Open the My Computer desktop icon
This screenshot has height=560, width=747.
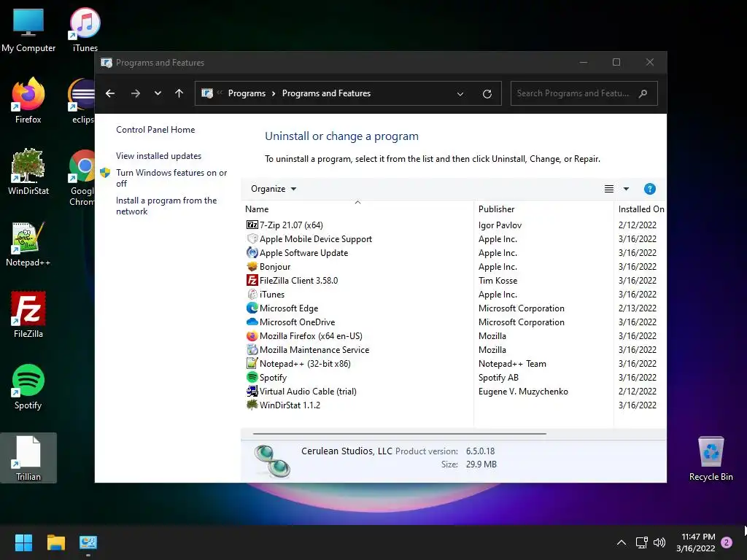click(28, 30)
